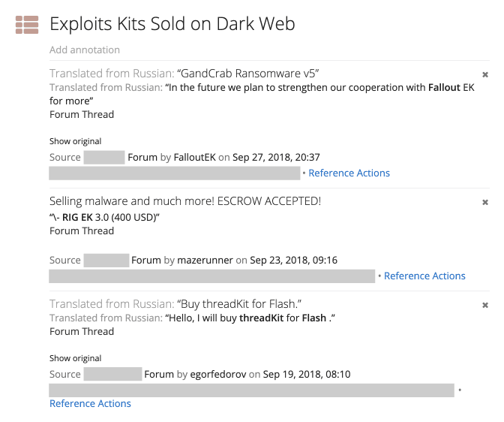Image resolution: width=504 pixels, height=422 pixels.
Task: Click the Add annotation field
Action: pyautogui.click(x=85, y=50)
